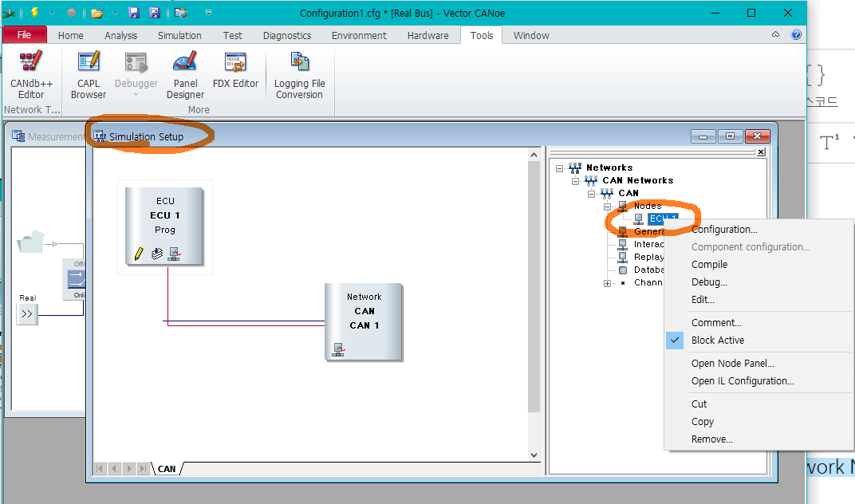Click the Real bus double-arrow block
Image resolution: width=855 pixels, height=504 pixels.
tap(27, 314)
